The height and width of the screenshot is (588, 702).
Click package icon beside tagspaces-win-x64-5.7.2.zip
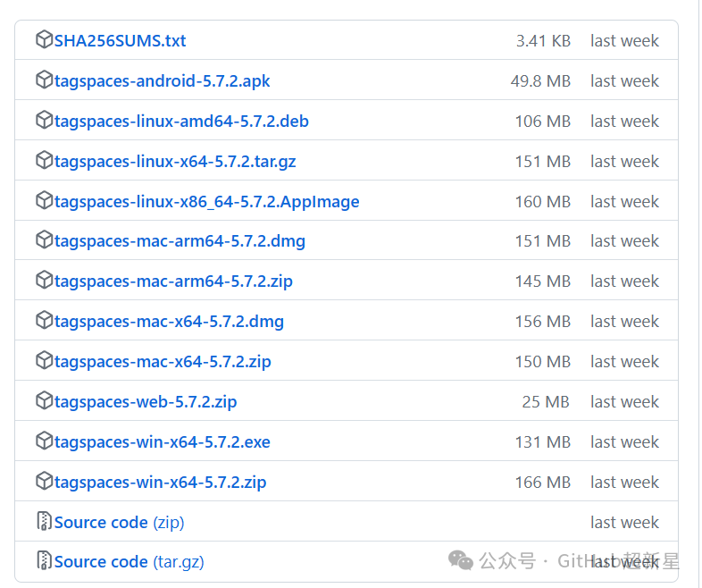click(x=44, y=481)
